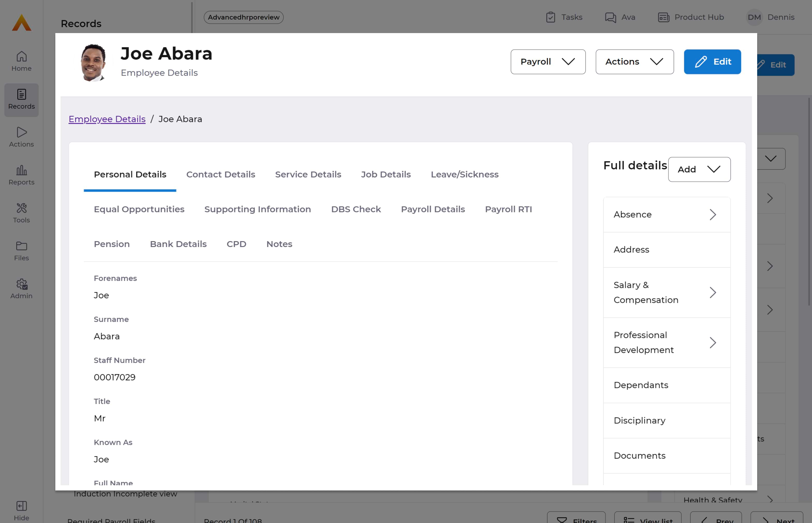Click the Advancedhrporeview environment badge
Screen dimensions: 812x523
coord(243,17)
